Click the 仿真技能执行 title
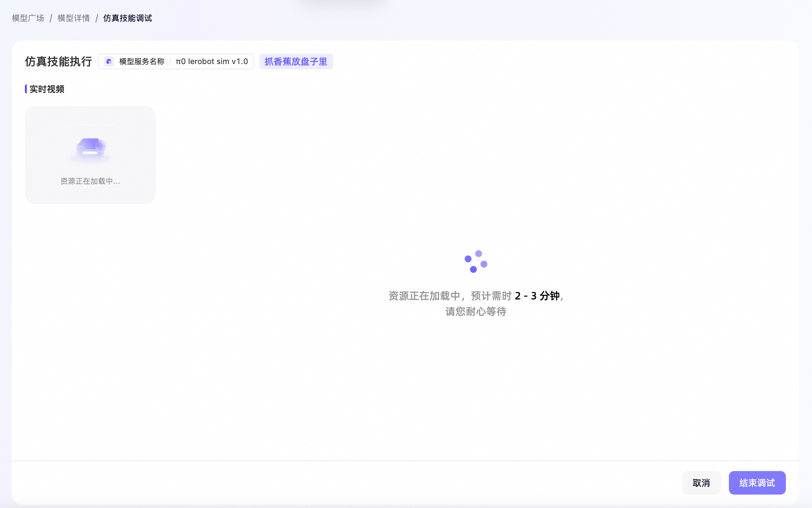Viewport: 812px width, 508px height. coord(59,61)
